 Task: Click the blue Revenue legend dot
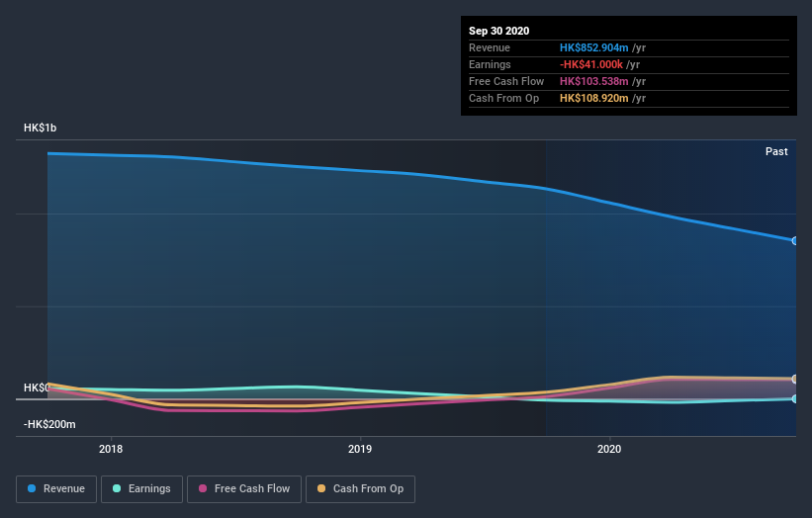[32, 488]
